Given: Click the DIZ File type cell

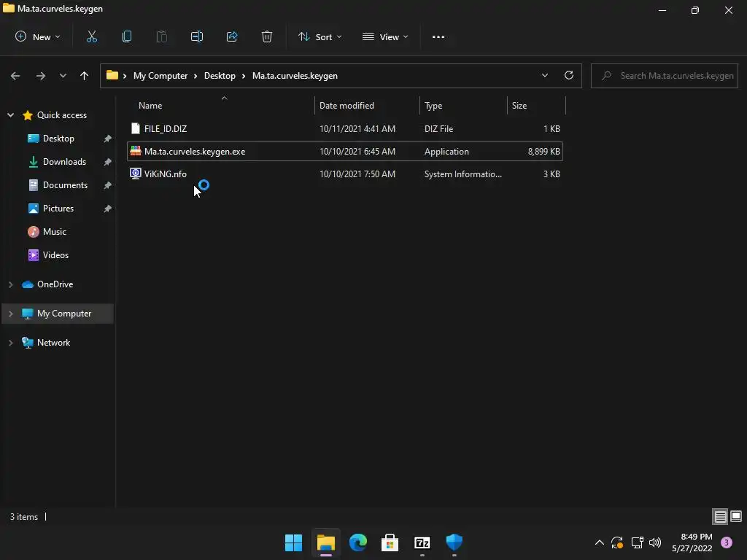Looking at the screenshot, I should point(438,128).
